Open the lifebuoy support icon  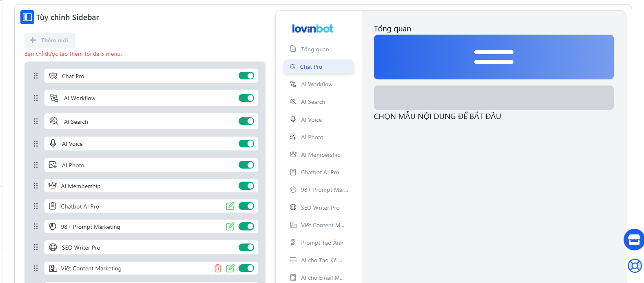634,266
